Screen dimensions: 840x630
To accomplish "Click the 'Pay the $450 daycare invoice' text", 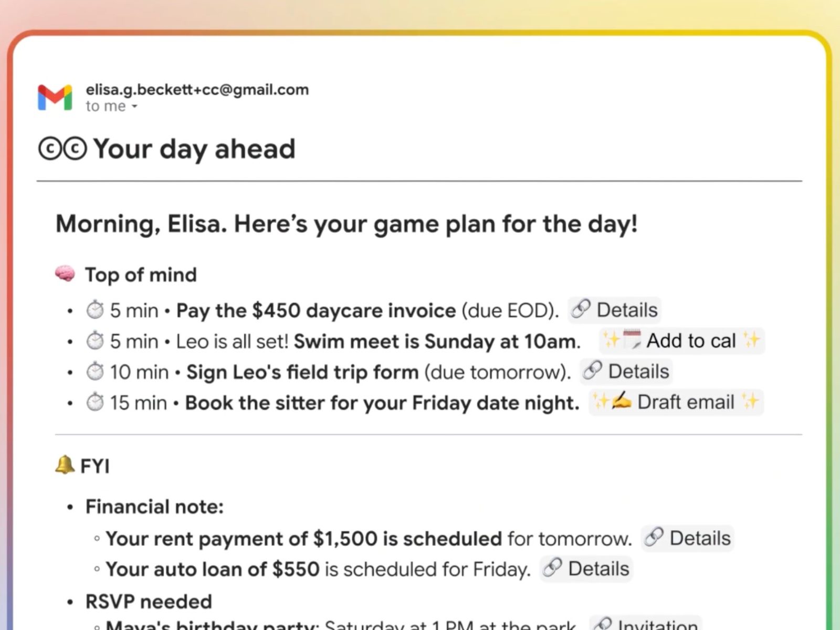I will point(316,310).
